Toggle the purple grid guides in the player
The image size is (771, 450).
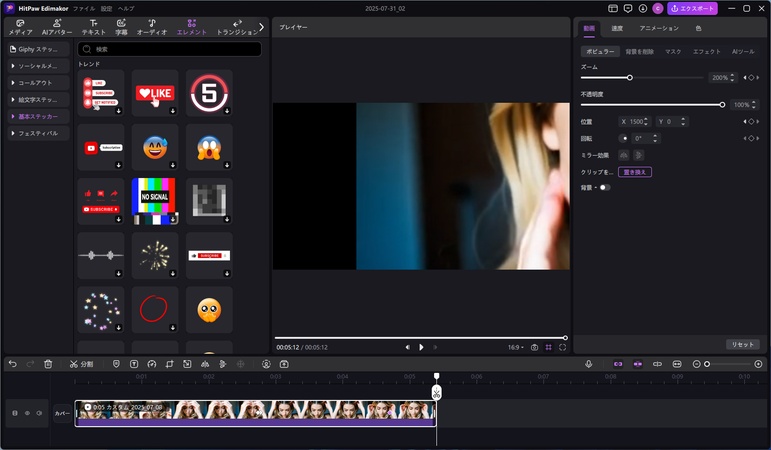coord(548,347)
